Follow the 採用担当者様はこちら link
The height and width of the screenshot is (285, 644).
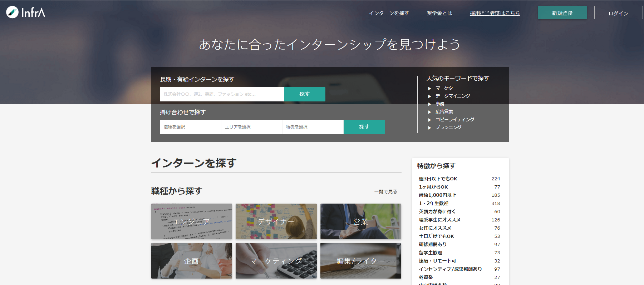[495, 13]
